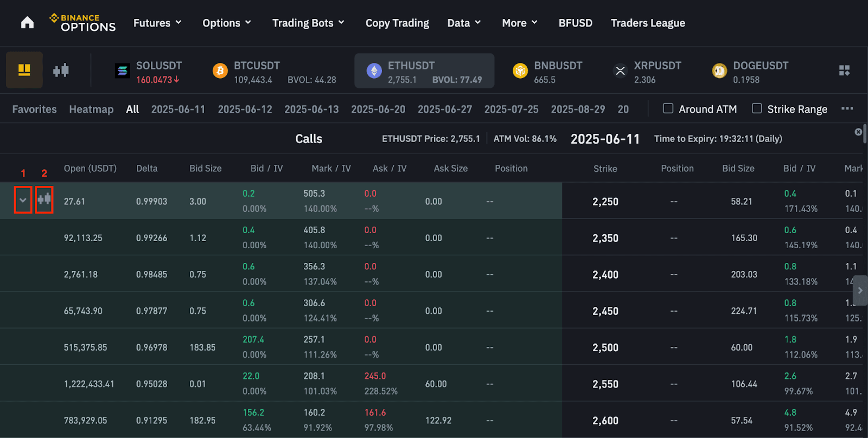Select the BTCUSDT Bitcoin coin icon
This screenshot has width=868, height=438.
coord(220,71)
